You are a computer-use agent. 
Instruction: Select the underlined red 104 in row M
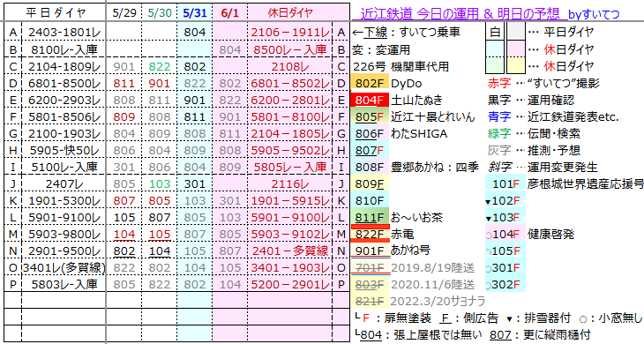[x=124, y=235]
